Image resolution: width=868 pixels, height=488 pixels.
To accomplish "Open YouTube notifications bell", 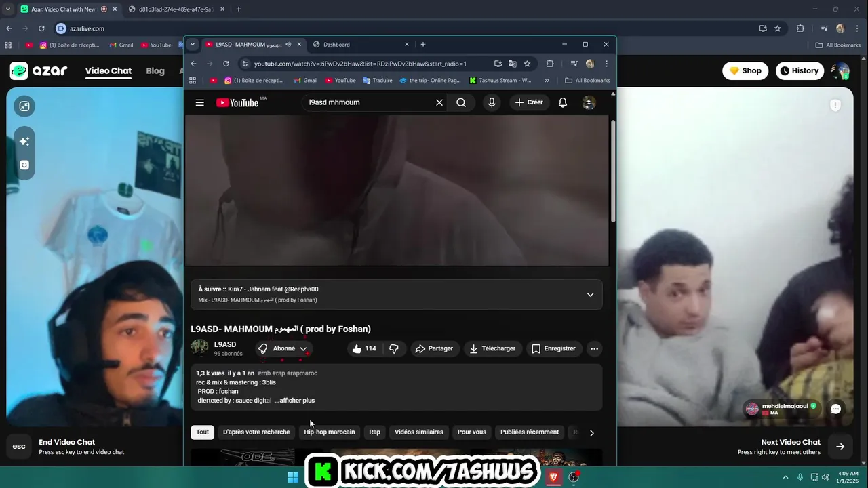I will click(x=562, y=102).
